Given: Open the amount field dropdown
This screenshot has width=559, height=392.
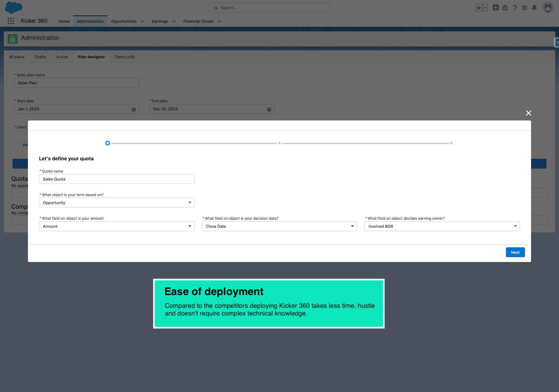Looking at the screenshot, I should 117,226.
